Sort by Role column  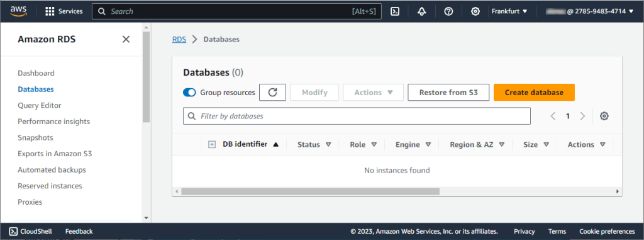364,144
